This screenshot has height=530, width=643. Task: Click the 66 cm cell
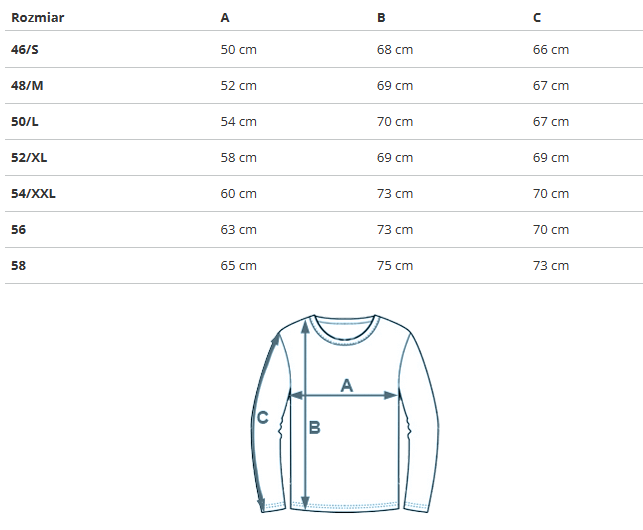pos(551,49)
